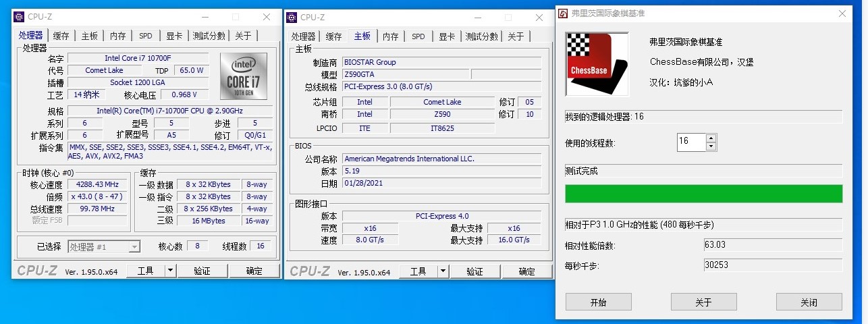Open SPD tab in left CPU-Z window
Viewport: 868px width, 324px height.
pyautogui.click(x=146, y=36)
